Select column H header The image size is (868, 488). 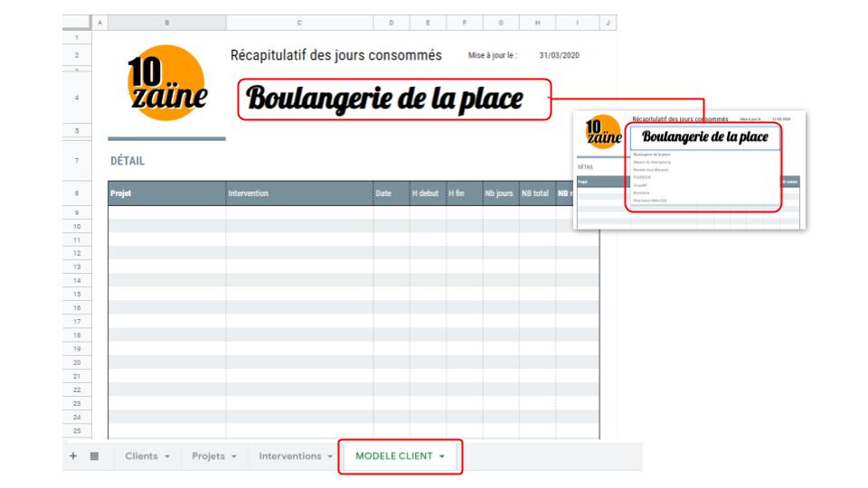[537, 23]
